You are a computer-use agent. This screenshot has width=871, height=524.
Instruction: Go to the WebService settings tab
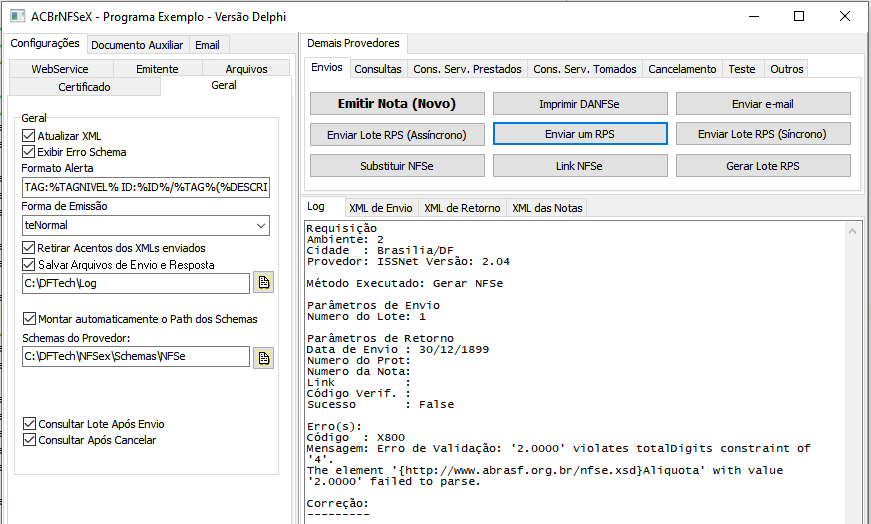60,69
